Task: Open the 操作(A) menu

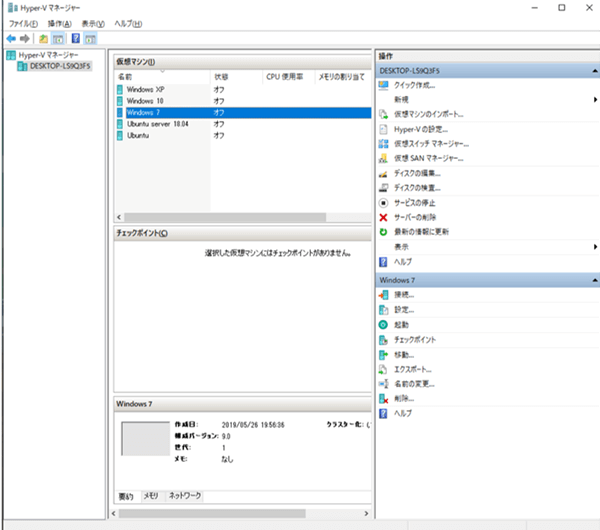Action: point(59,24)
